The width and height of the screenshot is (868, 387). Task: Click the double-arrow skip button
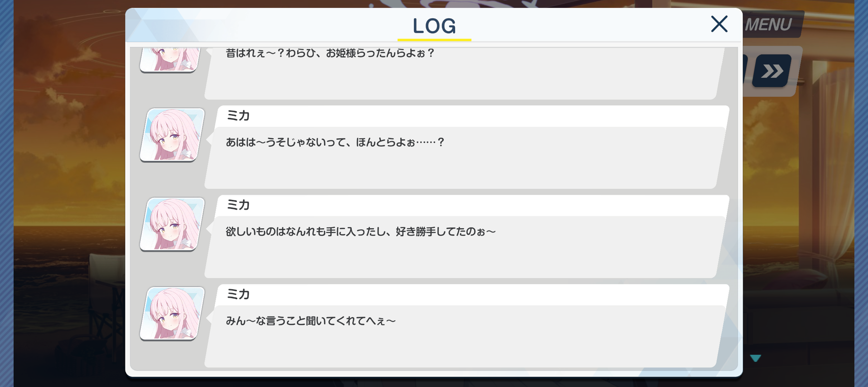772,71
